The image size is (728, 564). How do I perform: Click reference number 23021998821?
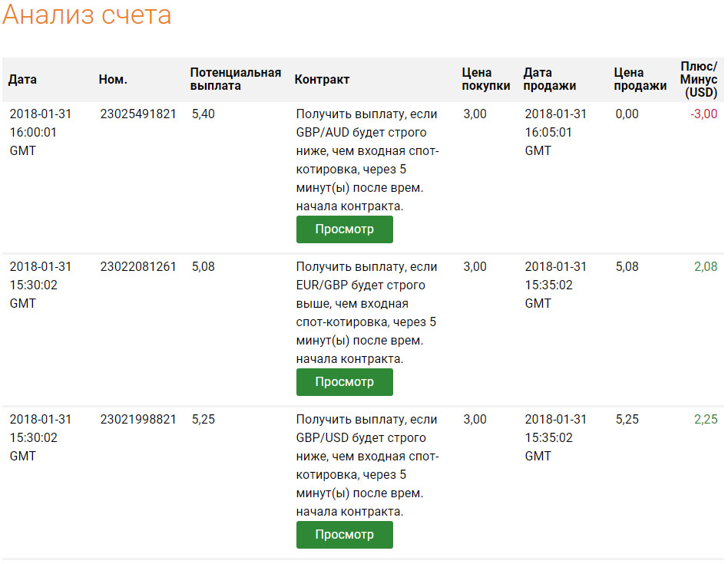(x=138, y=420)
